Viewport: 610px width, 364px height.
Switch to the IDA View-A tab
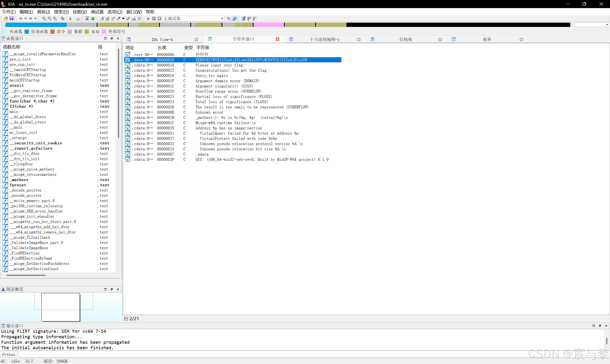[x=162, y=40]
